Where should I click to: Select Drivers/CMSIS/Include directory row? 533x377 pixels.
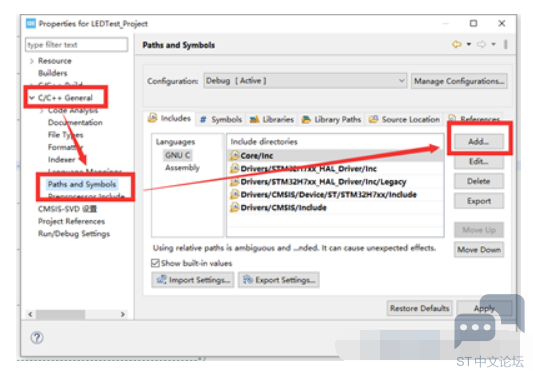tap(336, 207)
